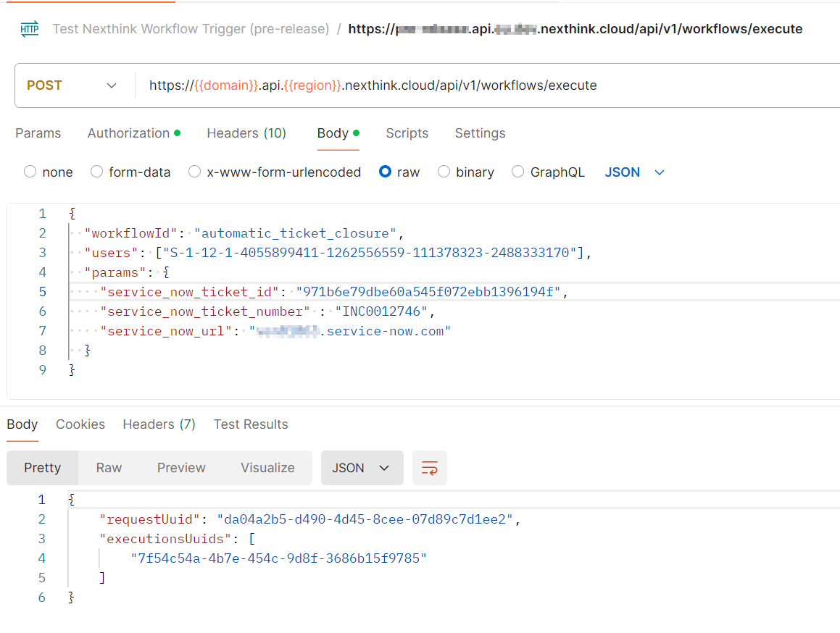Screen dimensions: 840x633
Task: Open the Params tab
Action: [x=38, y=133]
